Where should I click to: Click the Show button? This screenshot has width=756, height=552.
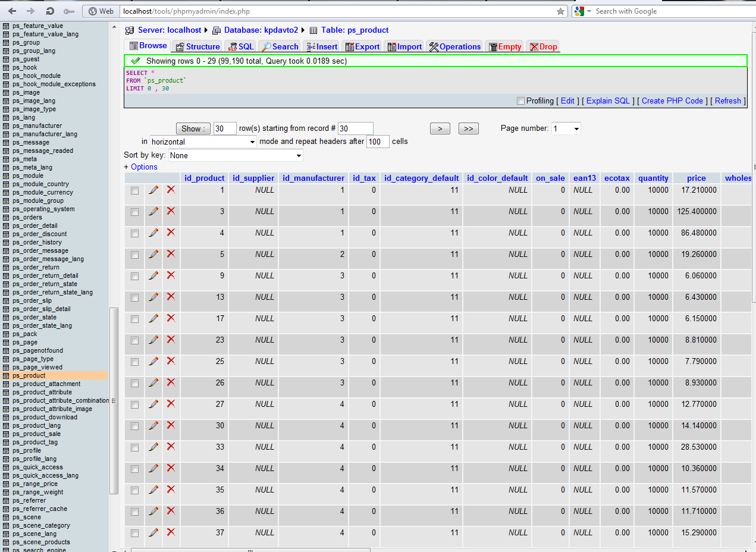pos(193,128)
